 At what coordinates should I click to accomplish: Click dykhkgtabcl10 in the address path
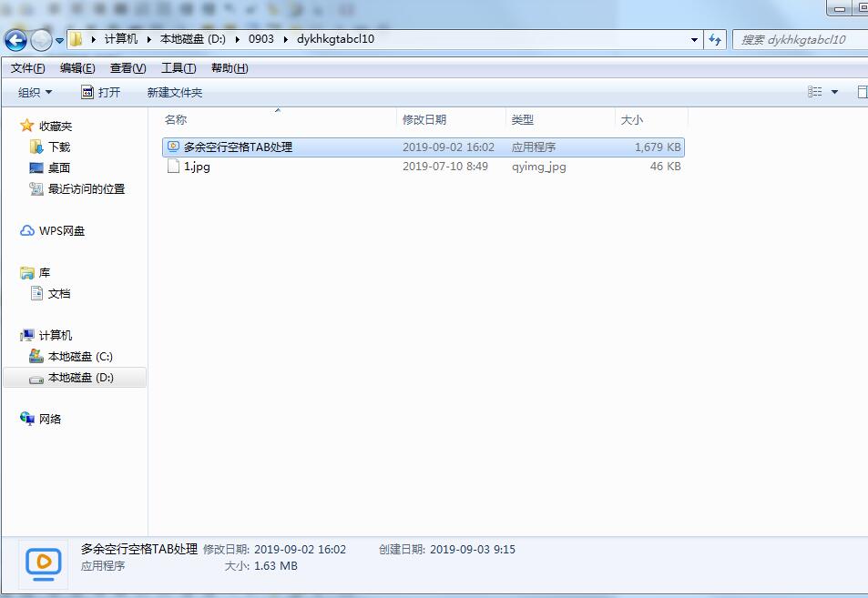click(335, 39)
